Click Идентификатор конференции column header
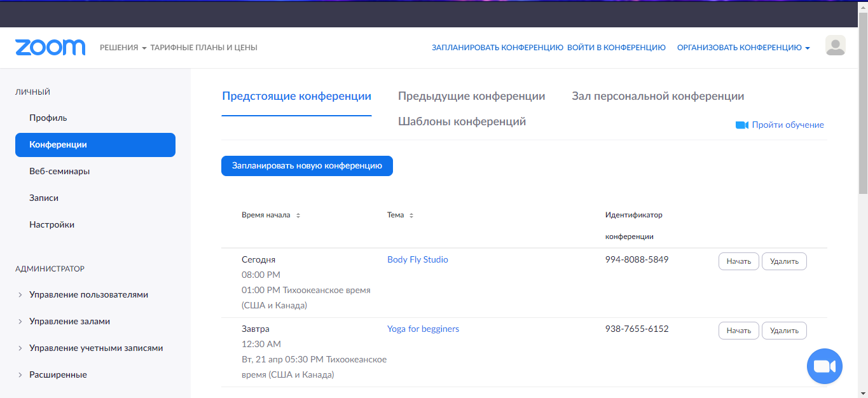 [634, 226]
